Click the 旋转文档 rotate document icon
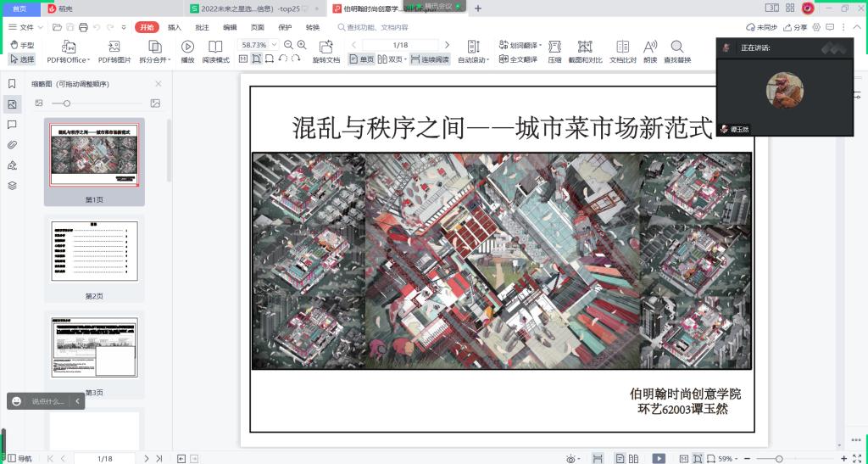The width and height of the screenshot is (868, 464). [325, 47]
